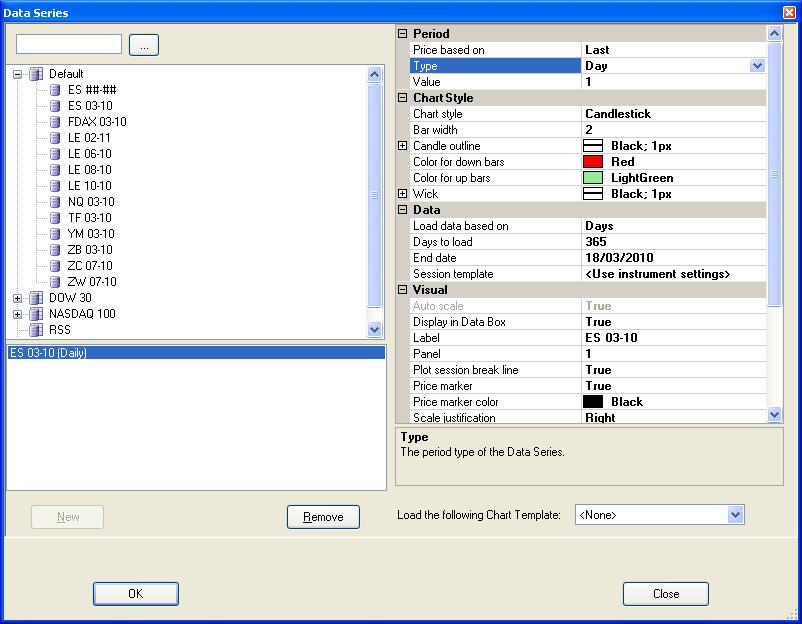Click the Candle outline pen swatch
The image size is (802, 624).
point(593,146)
